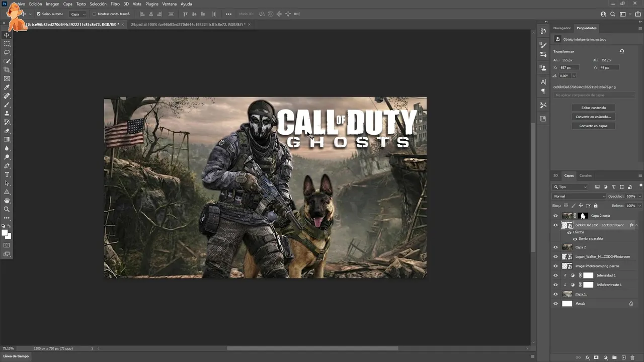The height and width of the screenshot is (362, 644).
Task: Select the Brush tool
Action: pyautogui.click(x=7, y=105)
